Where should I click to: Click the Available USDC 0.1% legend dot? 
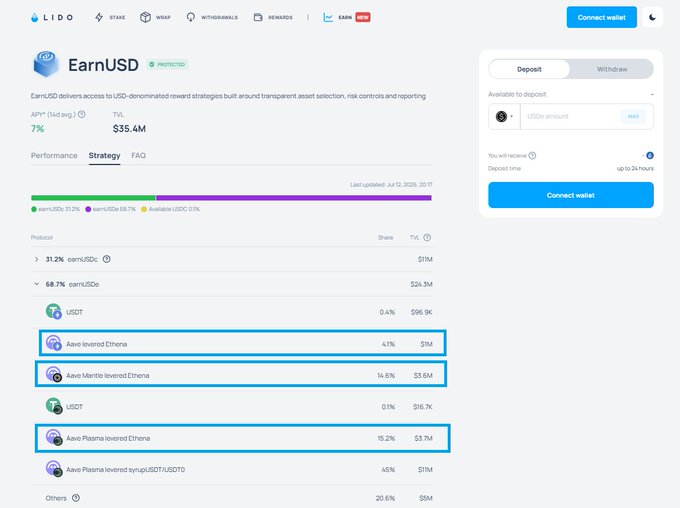click(x=144, y=209)
